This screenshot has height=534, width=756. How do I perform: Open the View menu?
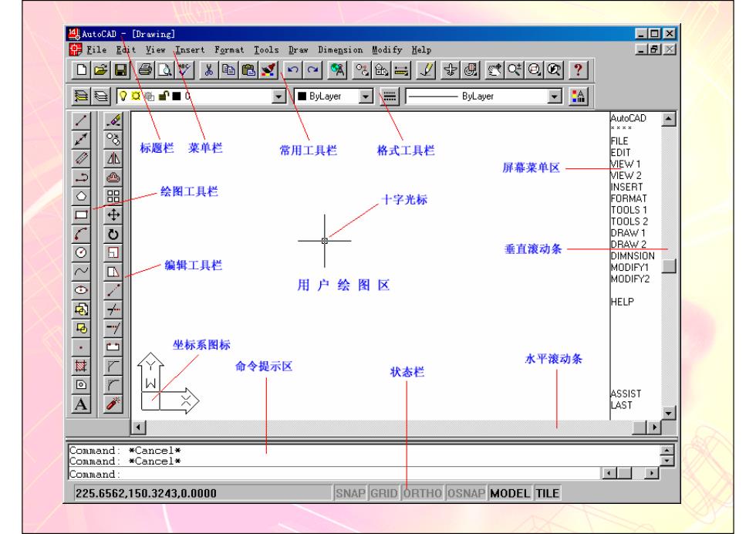click(x=155, y=49)
